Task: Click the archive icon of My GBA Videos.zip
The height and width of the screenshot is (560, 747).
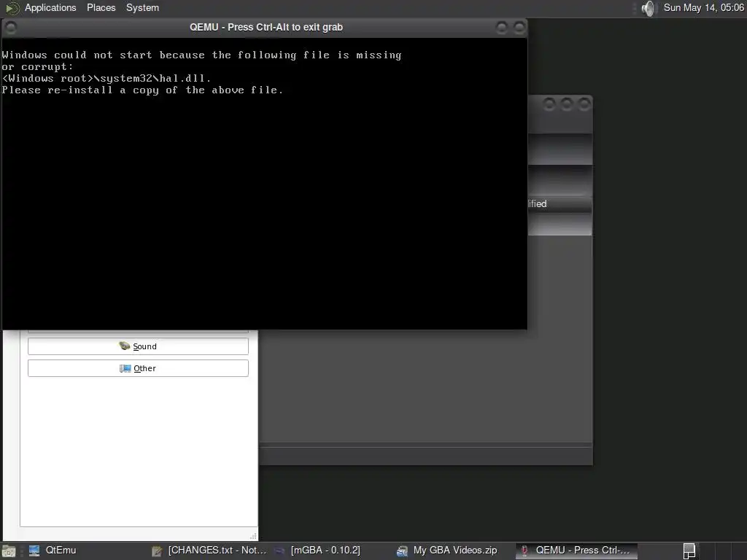Action: coord(402,551)
